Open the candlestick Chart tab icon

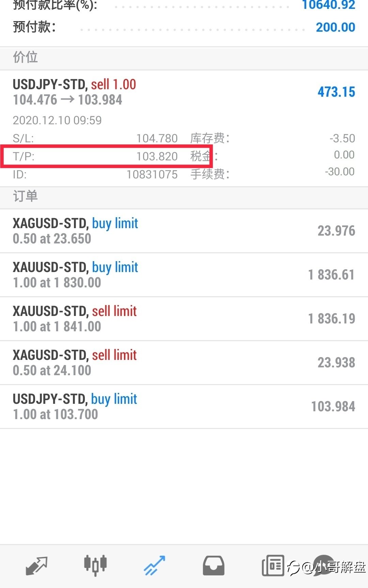coord(95,565)
